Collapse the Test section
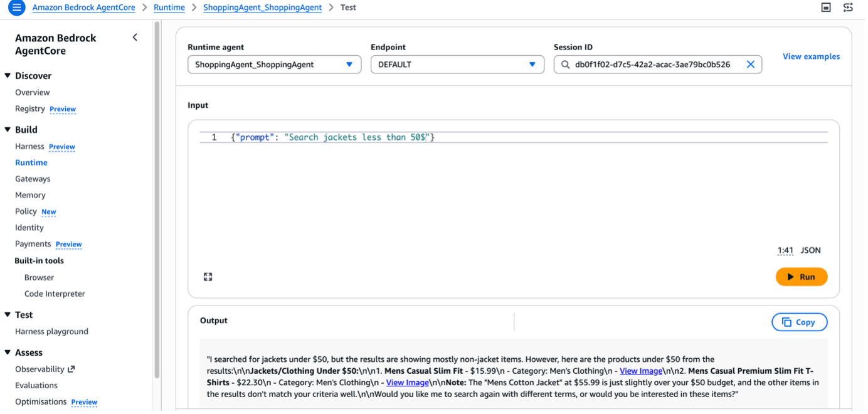 point(8,315)
